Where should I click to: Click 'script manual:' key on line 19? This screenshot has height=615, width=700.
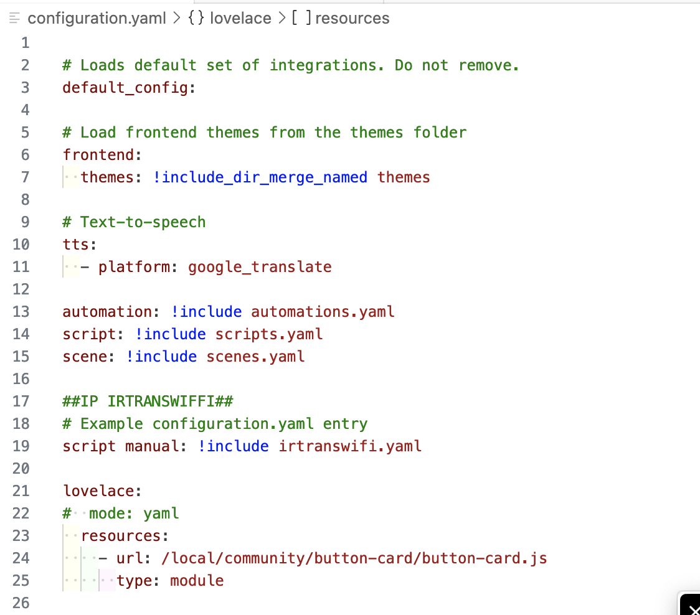125,446
